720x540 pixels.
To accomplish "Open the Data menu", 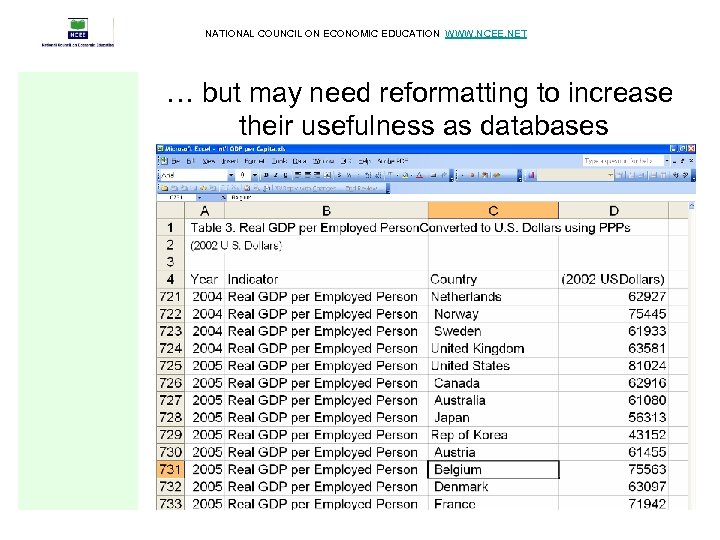I will pyautogui.click(x=299, y=161).
